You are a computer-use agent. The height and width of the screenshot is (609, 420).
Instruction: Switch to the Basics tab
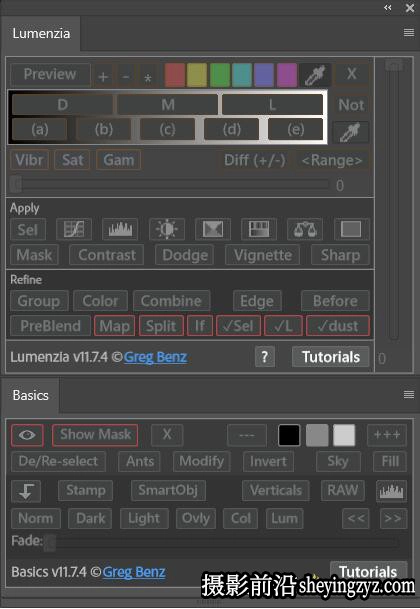point(30,395)
